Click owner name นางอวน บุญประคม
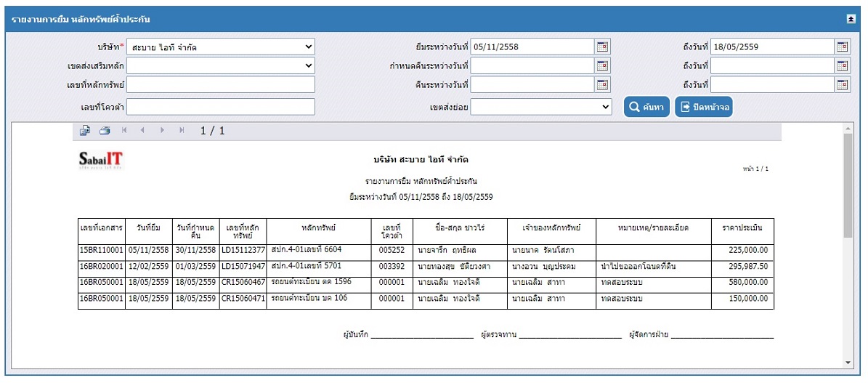 coord(544,267)
